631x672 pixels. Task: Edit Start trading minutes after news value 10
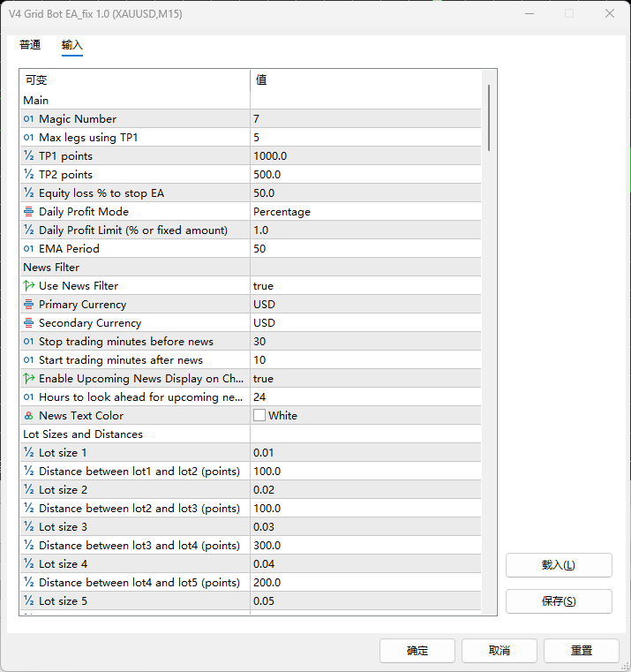pyautogui.click(x=365, y=360)
